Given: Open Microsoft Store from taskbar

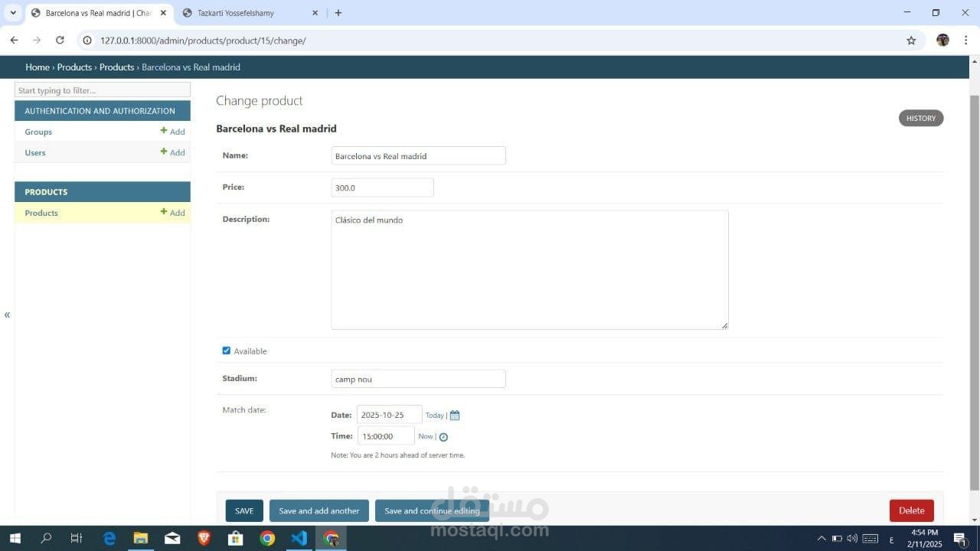Looking at the screenshot, I should pos(235,539).
